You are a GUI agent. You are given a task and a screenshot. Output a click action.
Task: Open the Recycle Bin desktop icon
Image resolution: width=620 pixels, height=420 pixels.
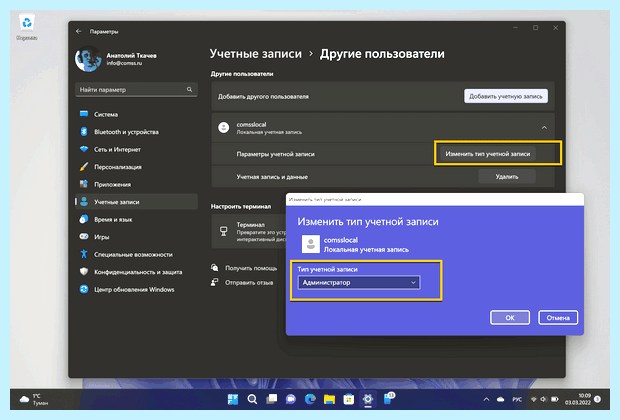[x=27, y=27]
